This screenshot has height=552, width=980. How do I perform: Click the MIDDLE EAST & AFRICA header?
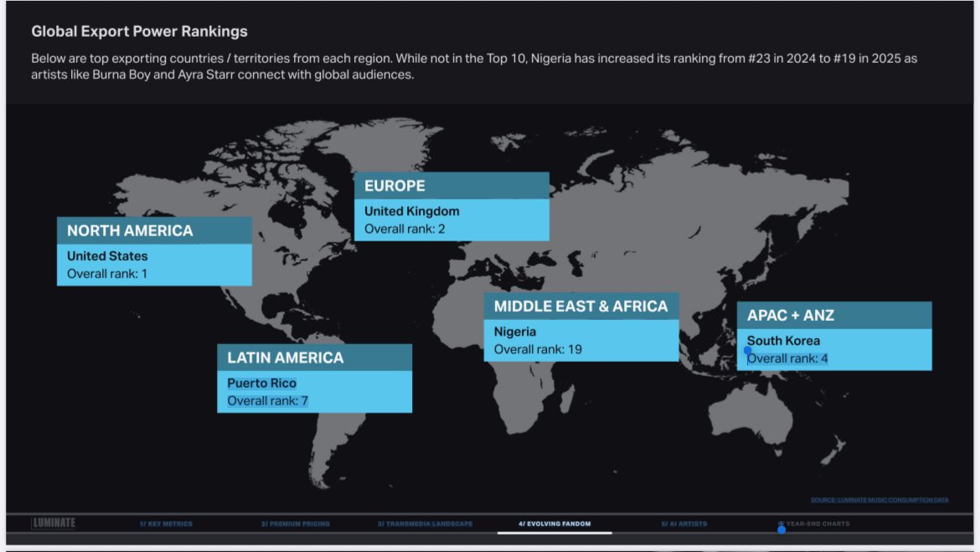tap(580, 307)
